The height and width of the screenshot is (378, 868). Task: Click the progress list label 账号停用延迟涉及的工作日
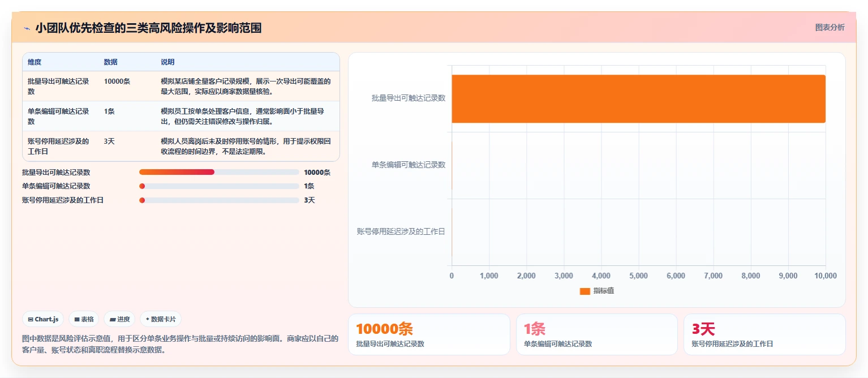[63, 200]
